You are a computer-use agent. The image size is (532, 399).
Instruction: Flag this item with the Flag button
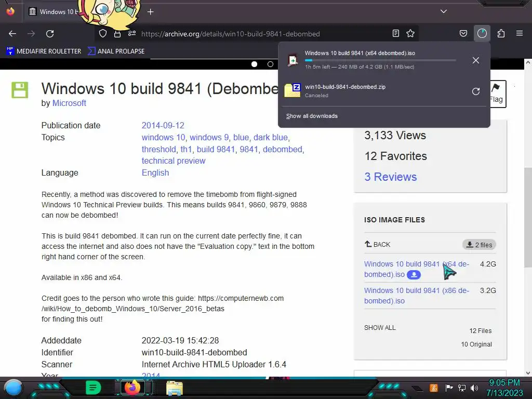pyautogui.click(x=497, y=94)
